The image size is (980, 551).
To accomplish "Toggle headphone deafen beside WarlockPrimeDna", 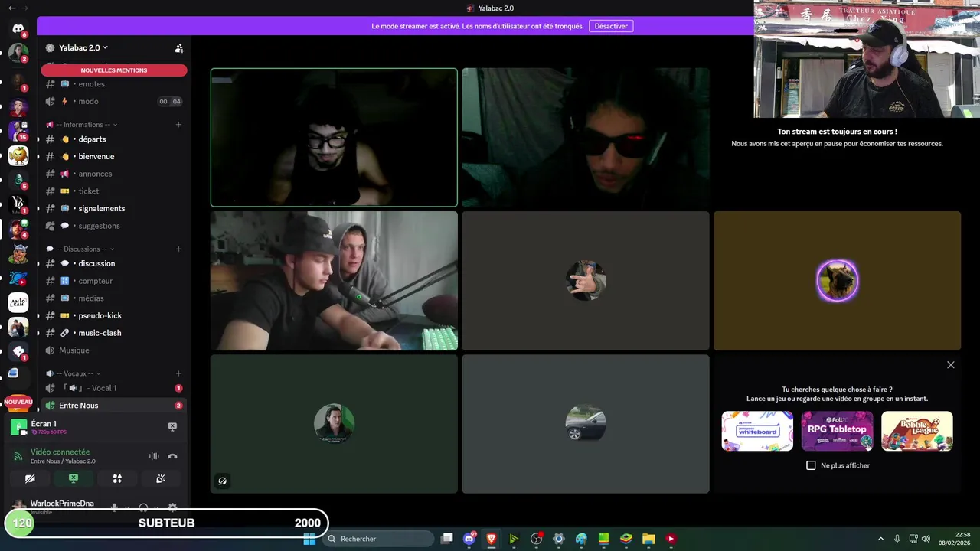I will click(143, 507).
